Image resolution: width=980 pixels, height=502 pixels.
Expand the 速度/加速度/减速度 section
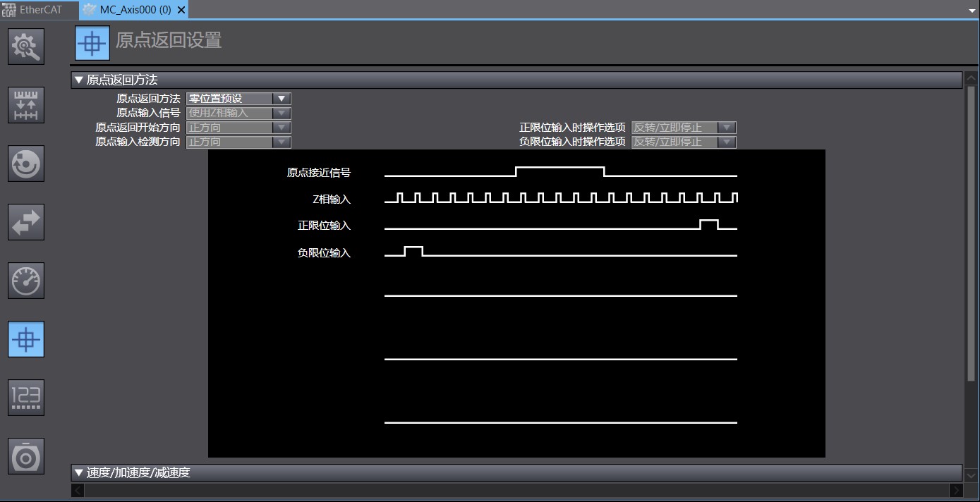[x=78, y=472]
